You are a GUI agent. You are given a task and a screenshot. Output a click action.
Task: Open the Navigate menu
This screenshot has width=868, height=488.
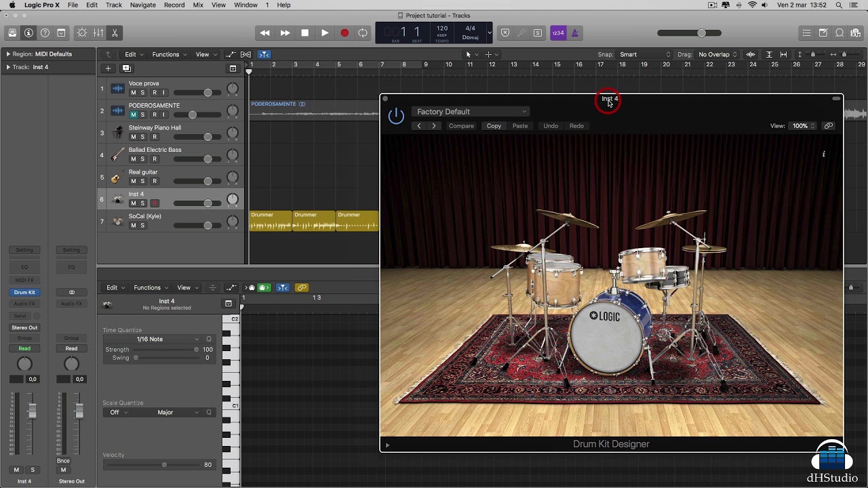point(143,5)
